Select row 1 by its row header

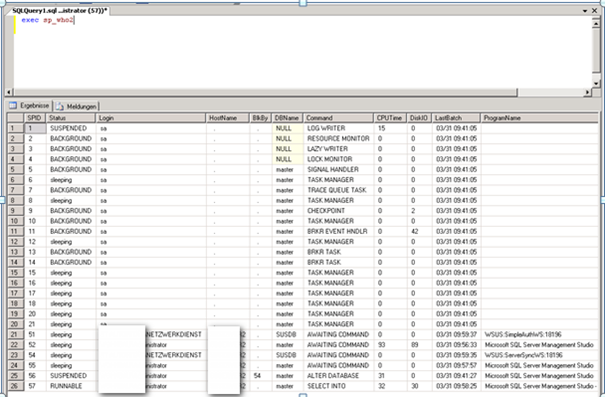point(15,128)
